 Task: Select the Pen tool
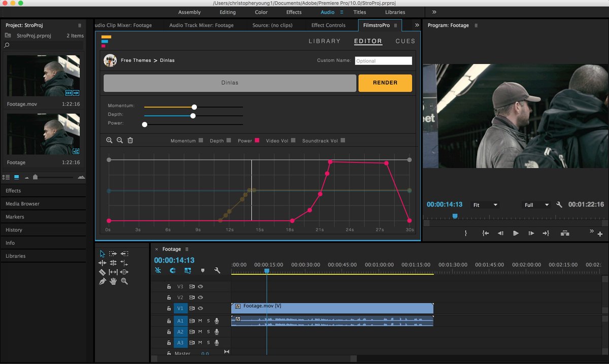click(x=103, y=281)
